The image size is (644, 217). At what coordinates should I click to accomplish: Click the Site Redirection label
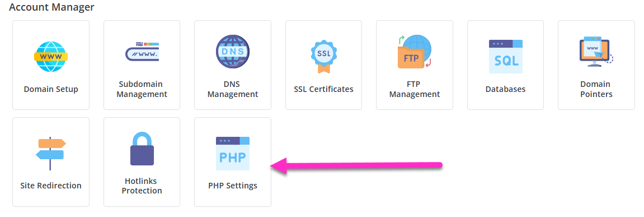(x=51, y=186)
